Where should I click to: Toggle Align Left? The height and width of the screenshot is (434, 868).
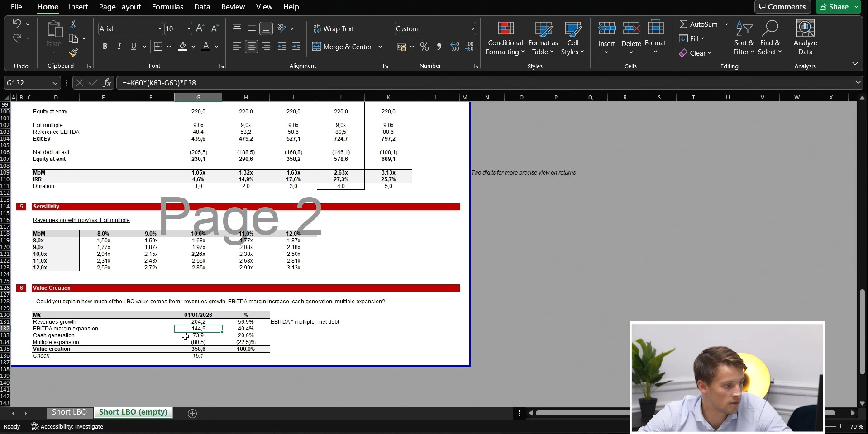tap(237, 47)
